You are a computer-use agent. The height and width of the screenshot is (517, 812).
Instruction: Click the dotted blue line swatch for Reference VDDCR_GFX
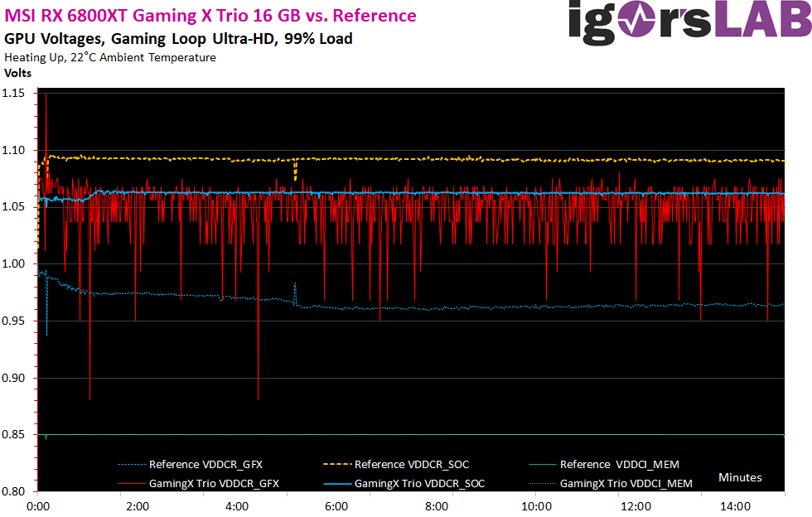tap(132, 465)
